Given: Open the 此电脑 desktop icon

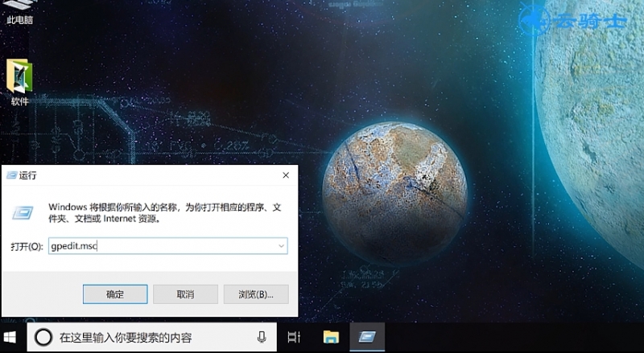Looking at the screenshot, I should pos(19,11).
